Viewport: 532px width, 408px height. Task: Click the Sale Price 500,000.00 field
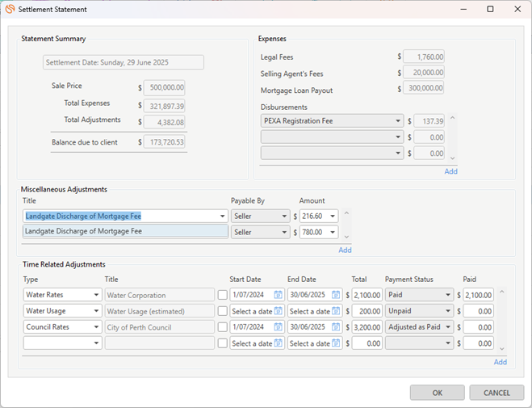point(164,87)
